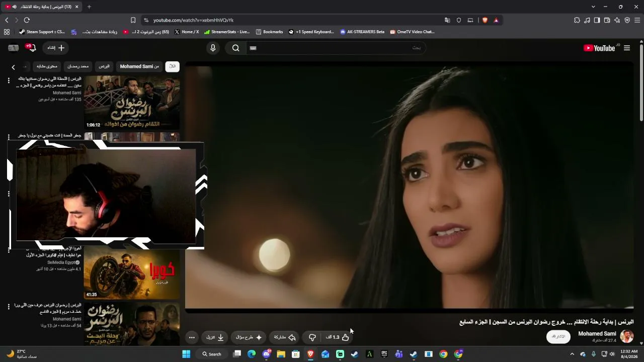Open the account avatar menu on YouTube
This screenshot has height=362, width=644.
14,48
